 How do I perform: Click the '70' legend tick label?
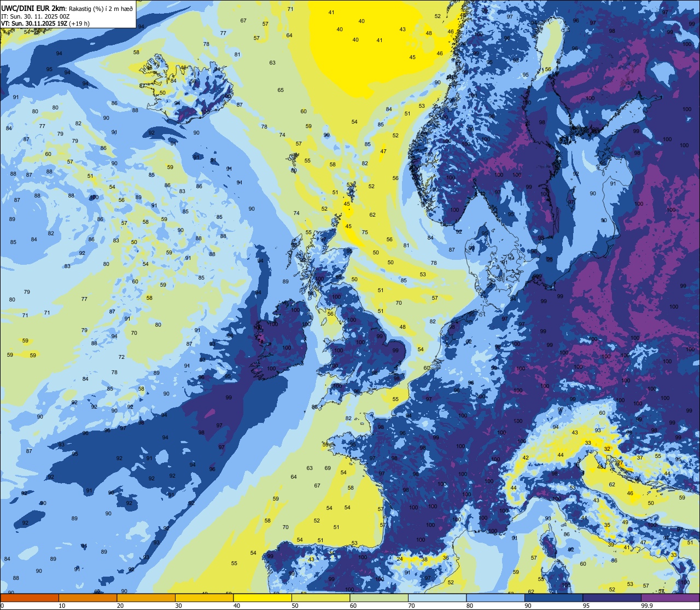(x=411, y=606)
